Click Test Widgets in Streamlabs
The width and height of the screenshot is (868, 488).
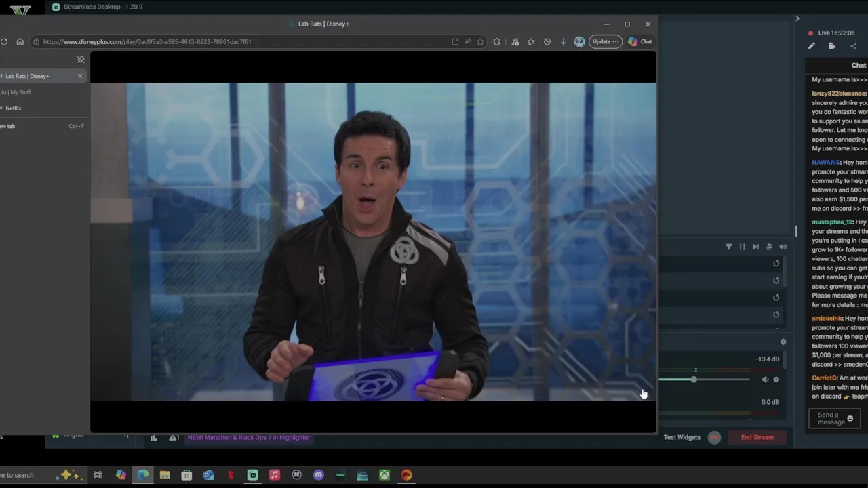pyautogui.click(x=682, y=437)
